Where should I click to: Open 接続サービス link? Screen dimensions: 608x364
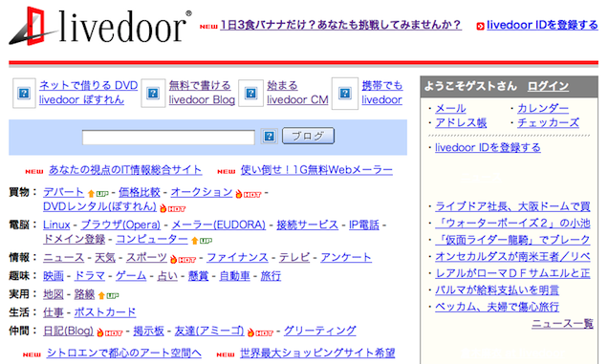tap(307, 225)
